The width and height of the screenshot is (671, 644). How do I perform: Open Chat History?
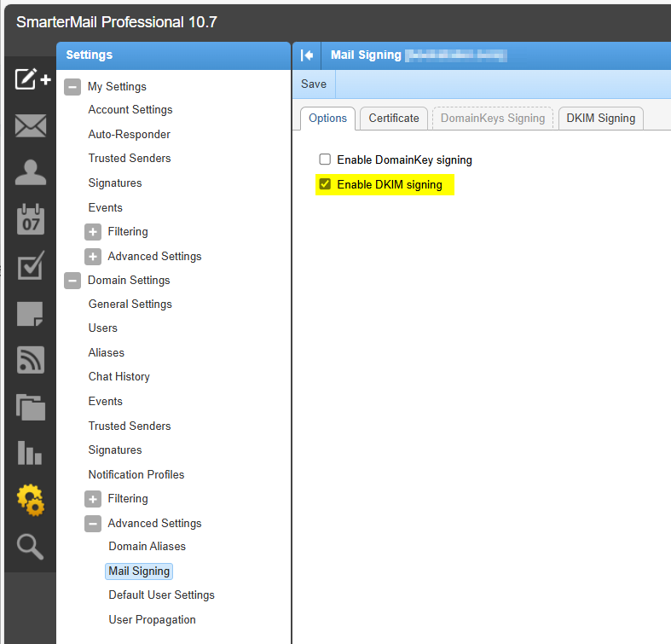(119, 377)
